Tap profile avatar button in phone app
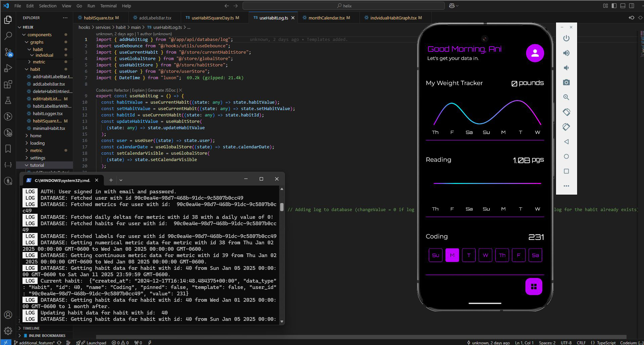The height and width of the screenshot is (345, 644). (535, 53)
